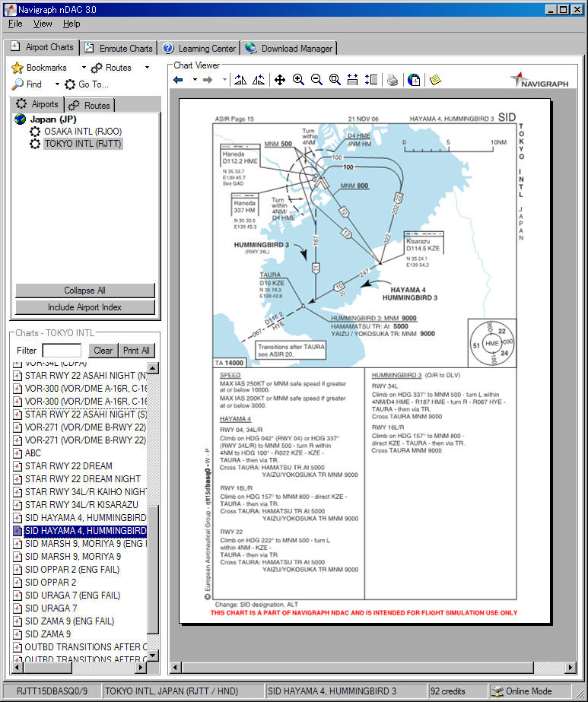Click the Bookmarks star icon
588x702 pixels.
(17, 68)
